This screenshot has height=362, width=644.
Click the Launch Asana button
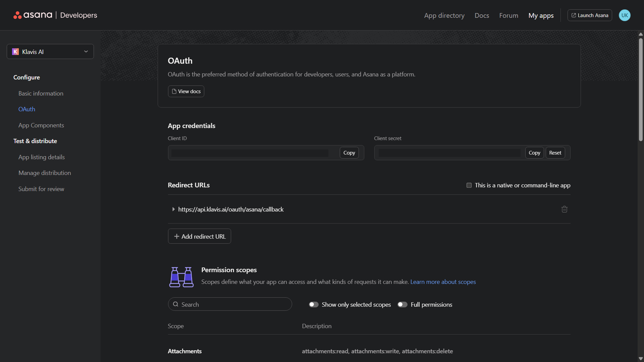coord(590,15)
